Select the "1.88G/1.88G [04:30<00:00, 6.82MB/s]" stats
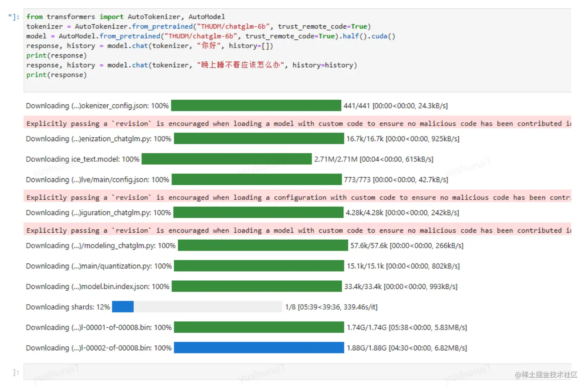 tap(407, 348)
